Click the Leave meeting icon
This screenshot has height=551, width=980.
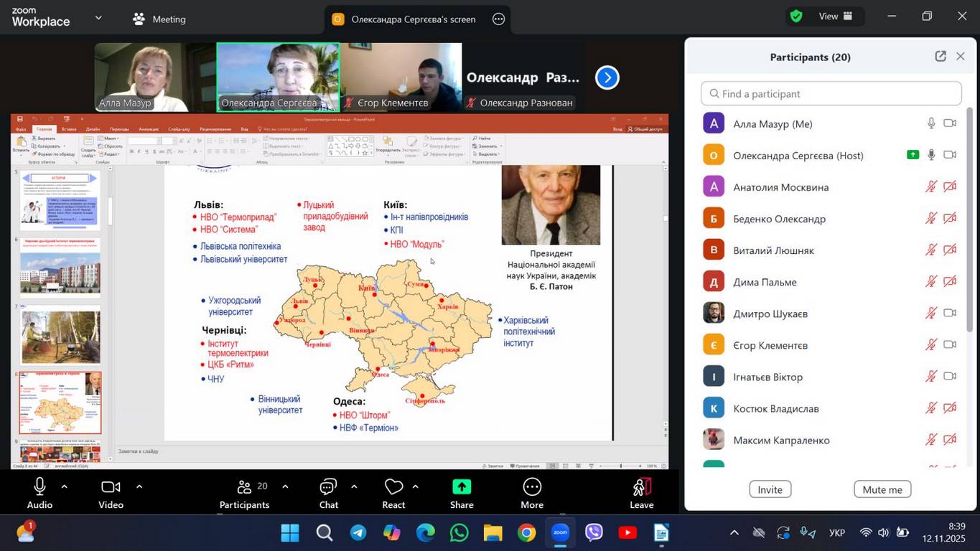coord(641,488)
